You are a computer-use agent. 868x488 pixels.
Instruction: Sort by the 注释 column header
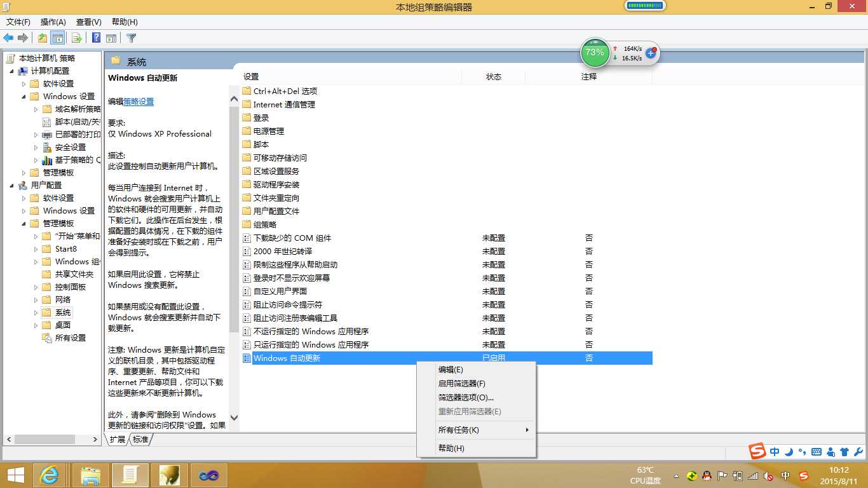pos(589,76)
